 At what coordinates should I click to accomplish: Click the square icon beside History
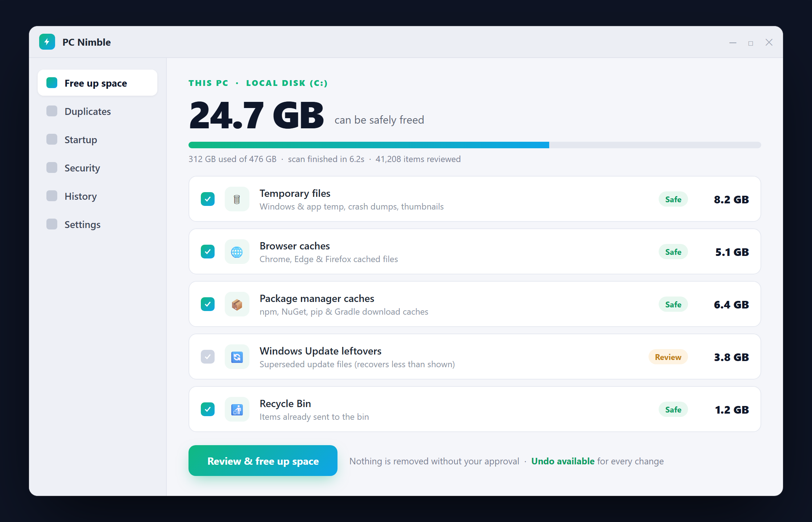[x=52, y=196]
